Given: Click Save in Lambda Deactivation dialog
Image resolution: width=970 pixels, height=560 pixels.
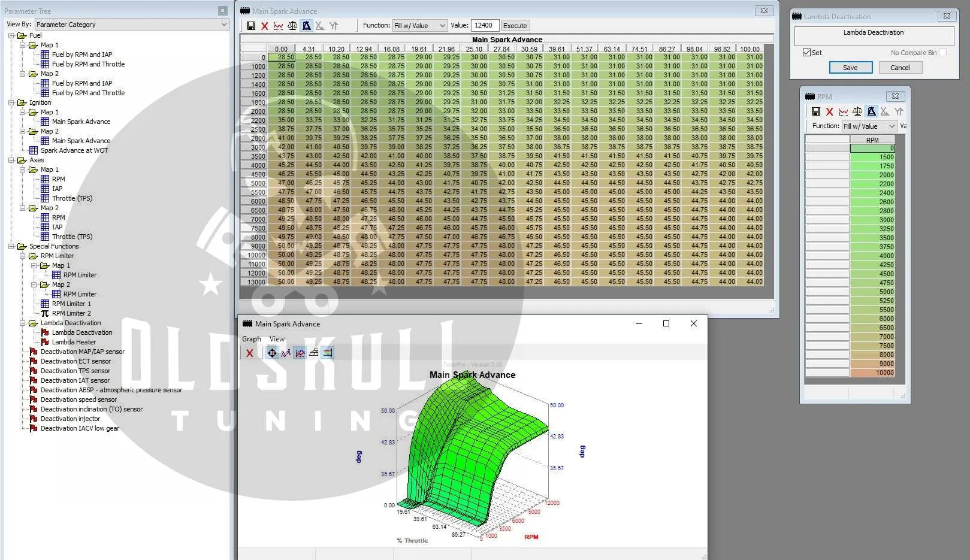Looking at the screenshot, I should (x=850, y=68).
